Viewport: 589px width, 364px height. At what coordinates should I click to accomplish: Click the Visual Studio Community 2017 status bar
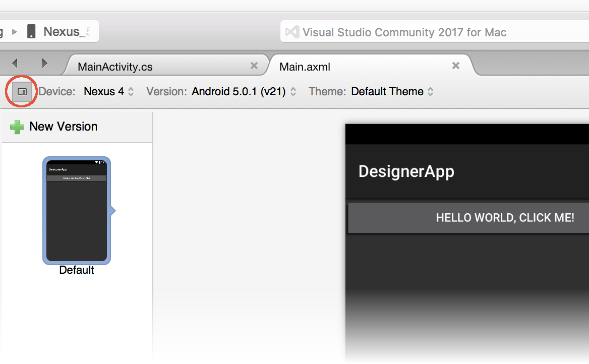(x=435, y=32)
